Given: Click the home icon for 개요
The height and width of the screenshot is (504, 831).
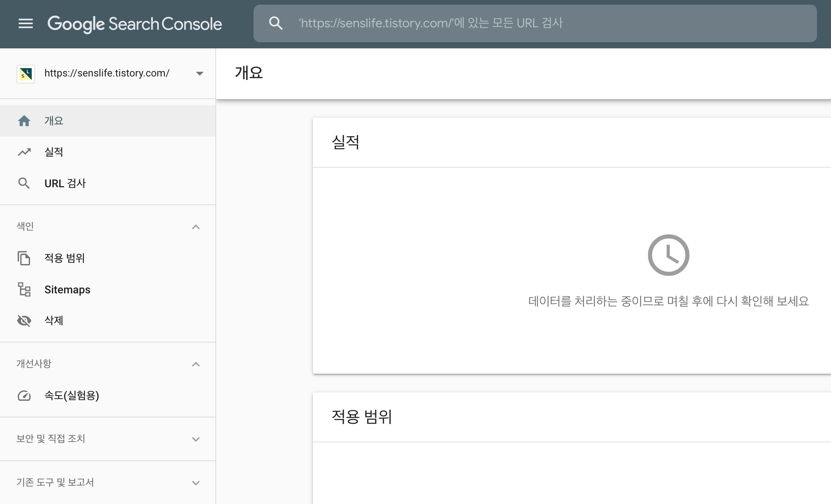Looking at the screenshot, I should [24, 121].
